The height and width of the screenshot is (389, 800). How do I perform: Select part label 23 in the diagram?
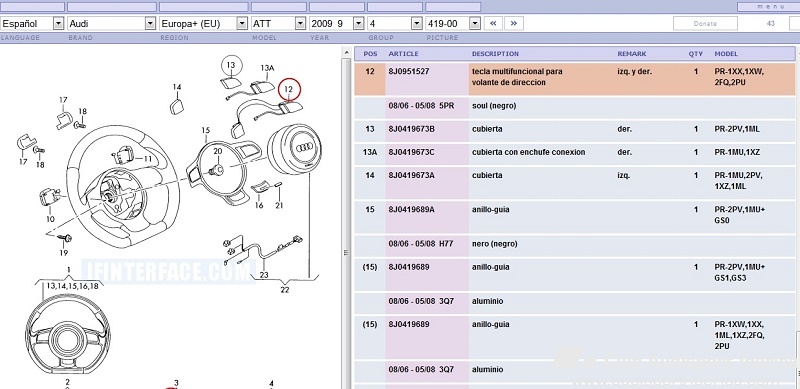click(x=264, y=275)
